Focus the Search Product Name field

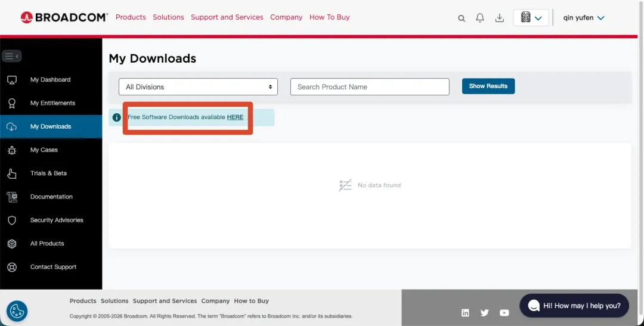370,86
